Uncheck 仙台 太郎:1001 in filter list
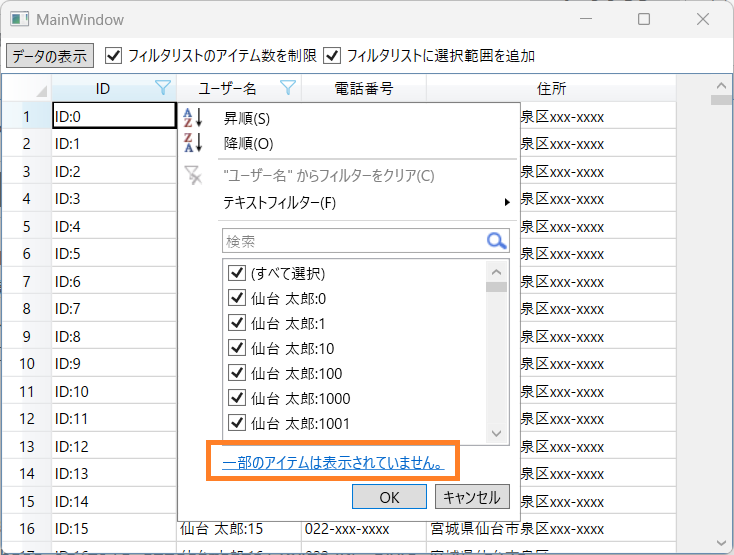This screenshot has height=555, width=734. 236,423
